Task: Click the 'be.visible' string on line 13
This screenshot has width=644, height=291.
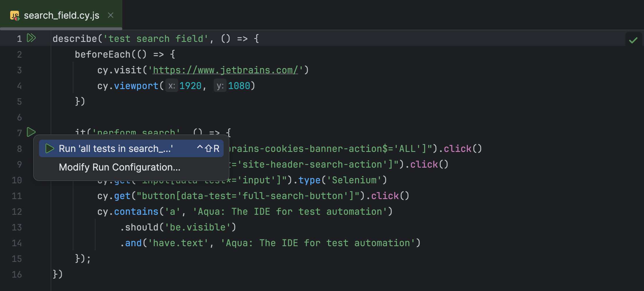Action: click(x=199, y=227)
